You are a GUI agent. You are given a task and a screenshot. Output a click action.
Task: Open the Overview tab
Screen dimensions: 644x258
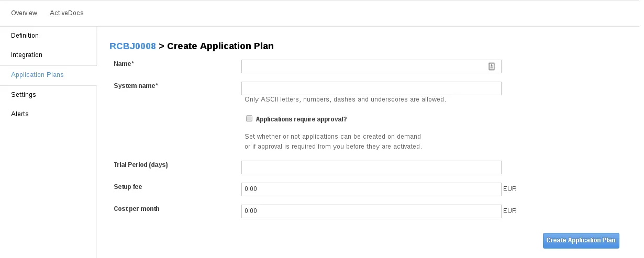24,13
